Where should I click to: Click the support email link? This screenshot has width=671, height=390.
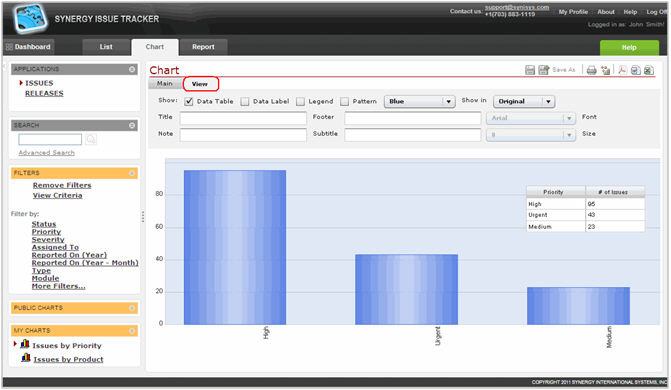[517, 7]
